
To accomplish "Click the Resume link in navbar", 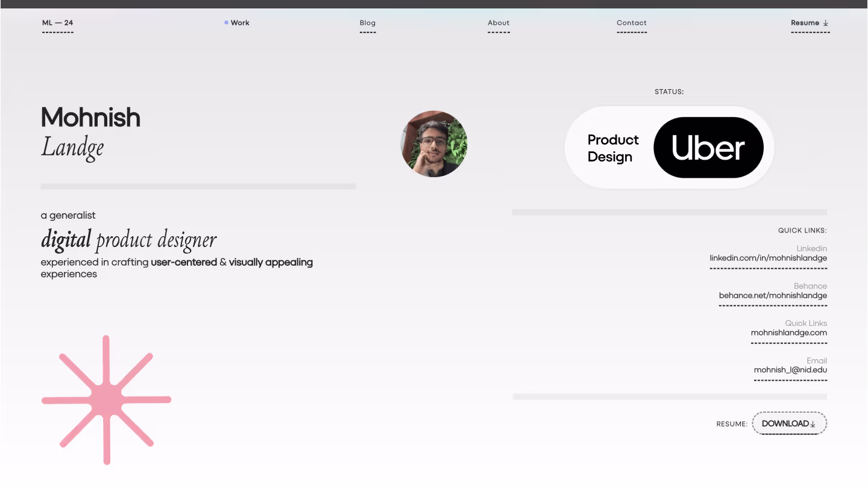I will pos(805,23).
